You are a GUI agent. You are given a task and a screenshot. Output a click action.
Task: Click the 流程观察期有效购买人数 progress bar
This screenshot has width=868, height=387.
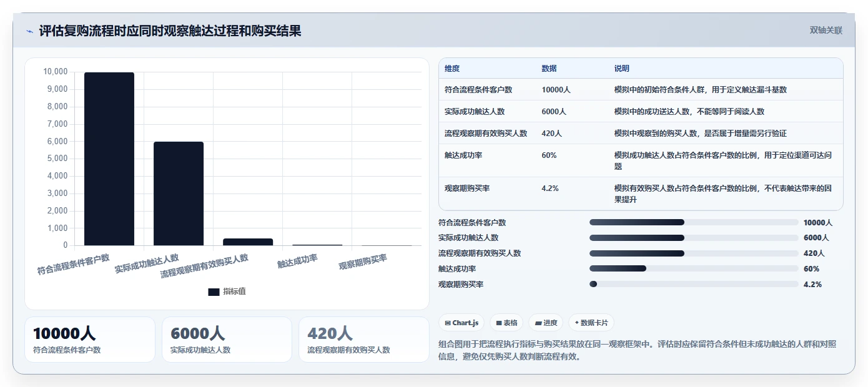(x=694, y=253)
